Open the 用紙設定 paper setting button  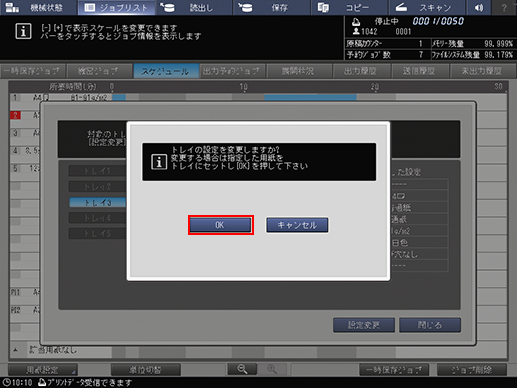coord(43,370)
